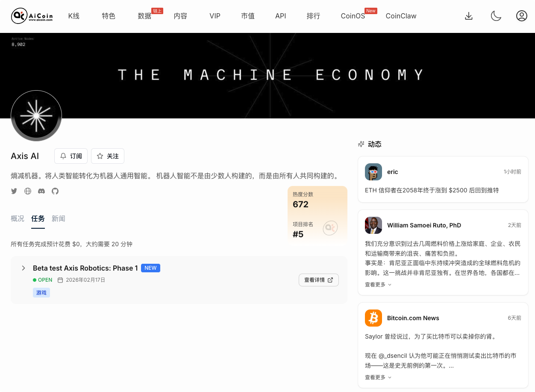The image size is (535, 392).
Task: Switch to the 新闻 tab
Action: tap(59, 218)
